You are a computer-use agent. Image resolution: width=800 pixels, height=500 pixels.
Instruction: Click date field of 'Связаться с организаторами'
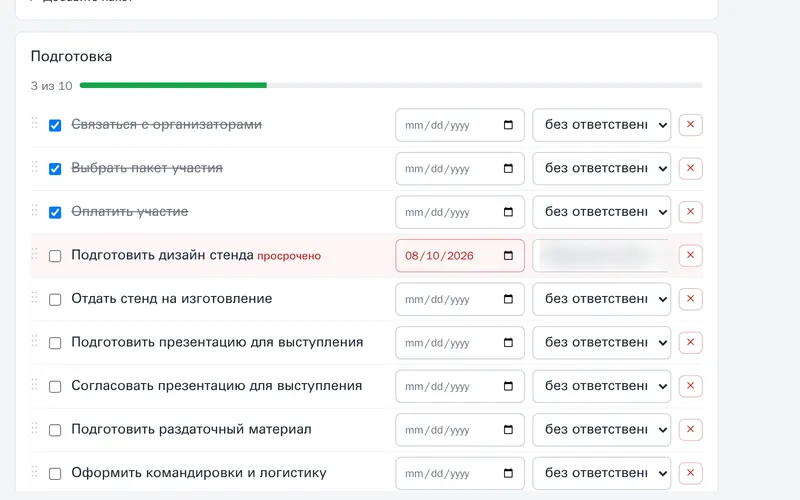[x=460, y=125]
